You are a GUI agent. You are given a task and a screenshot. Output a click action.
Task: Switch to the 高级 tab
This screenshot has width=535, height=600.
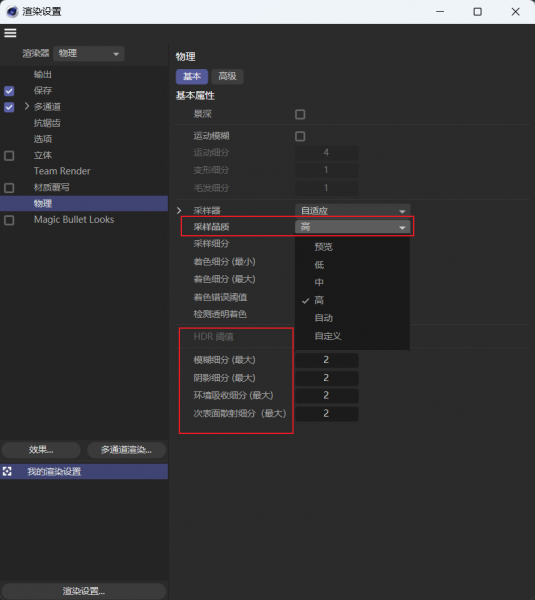pyautogui.click(x=227, y=77)
